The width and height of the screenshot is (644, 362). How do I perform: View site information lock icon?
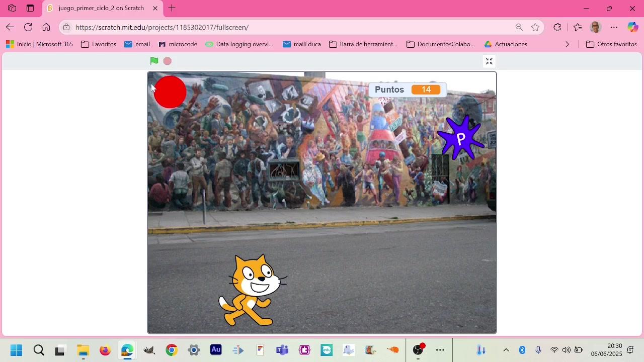pyautogui.click(x=66, y=27)
